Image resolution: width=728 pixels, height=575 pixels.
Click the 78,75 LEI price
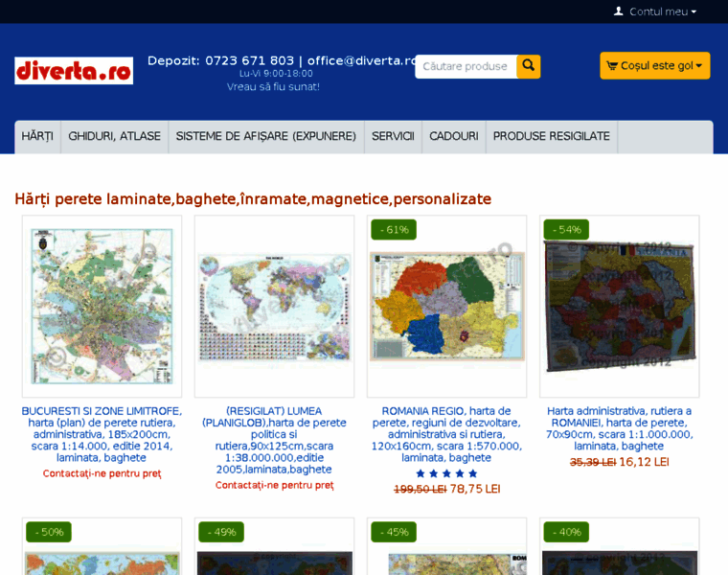tap(475, 489)
